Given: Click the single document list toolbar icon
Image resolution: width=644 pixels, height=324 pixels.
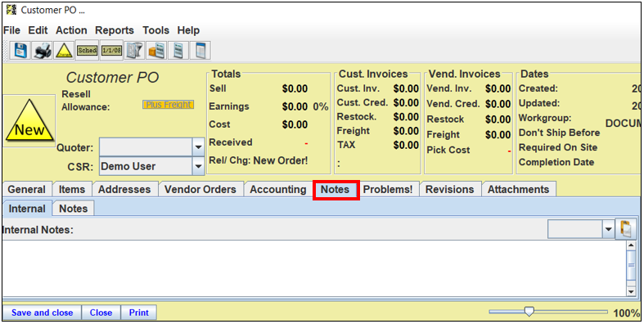Looking at the screenshot, I should click(178, 51).
